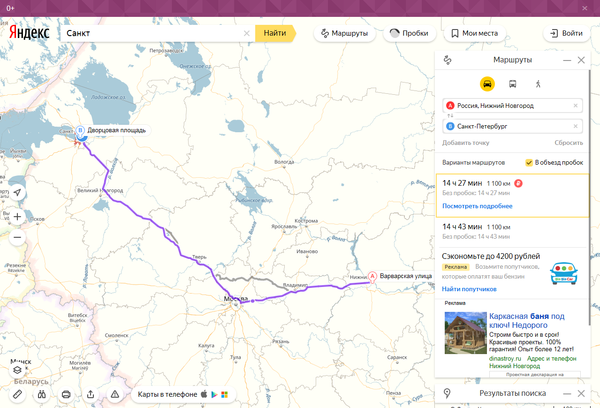Viewport: 600px width, 408px height.
Task: Zoom in on the map
Action: tap(17, 216)
